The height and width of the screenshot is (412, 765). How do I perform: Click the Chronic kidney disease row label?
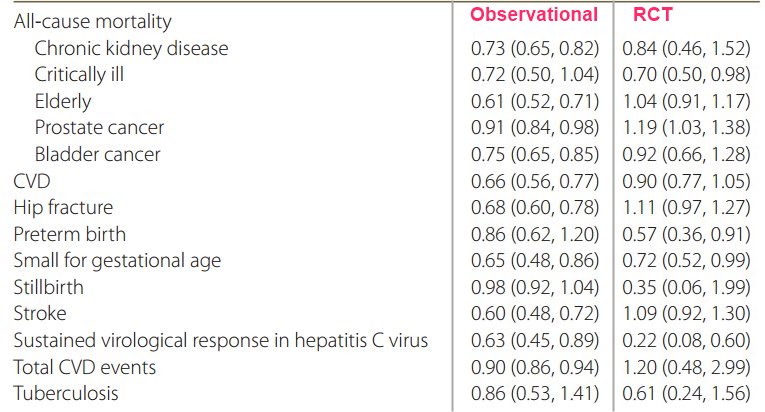tap(131, 48)
